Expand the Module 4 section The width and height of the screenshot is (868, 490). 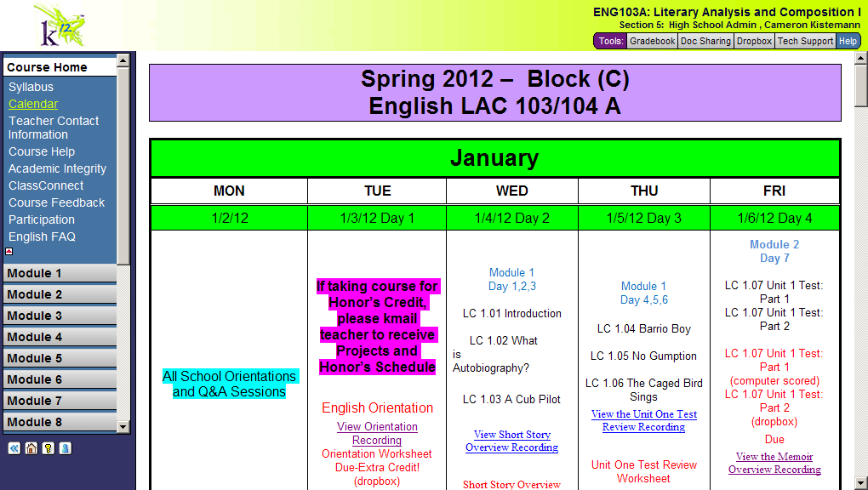[58, 337]
